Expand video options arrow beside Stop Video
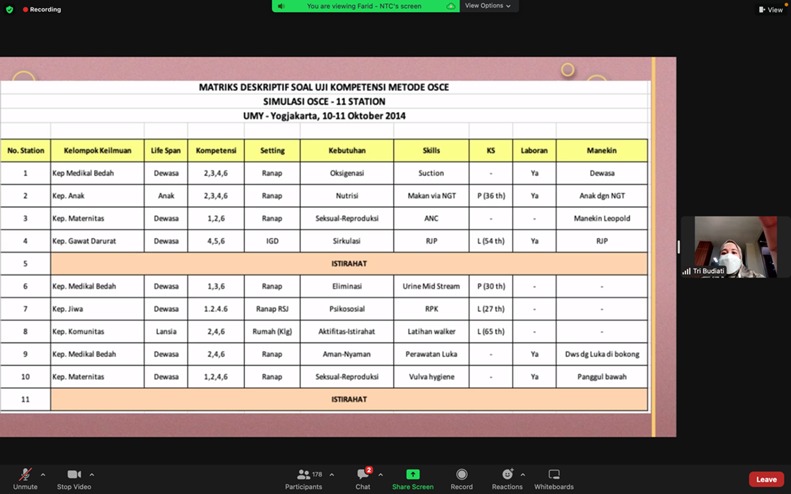791x494 pixels. (92, 474)
